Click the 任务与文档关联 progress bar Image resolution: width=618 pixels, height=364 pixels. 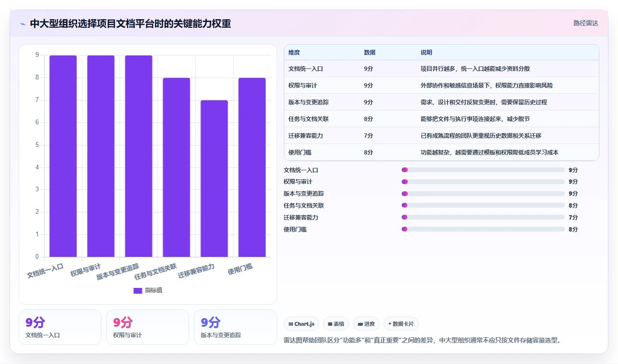483,205
